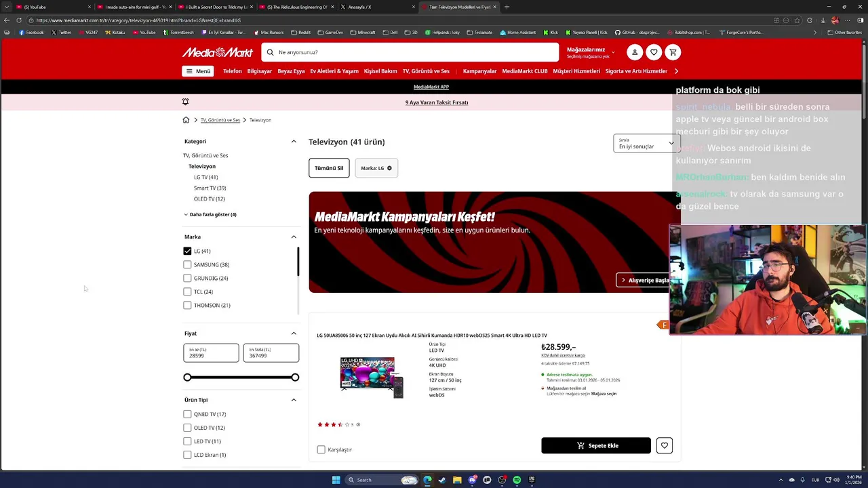Open Home Assistant bookmark

point(518,32)
